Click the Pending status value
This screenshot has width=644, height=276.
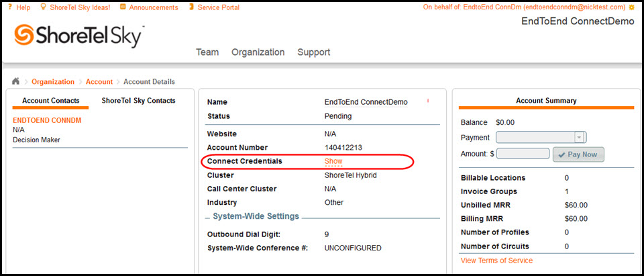pos(338,116)
